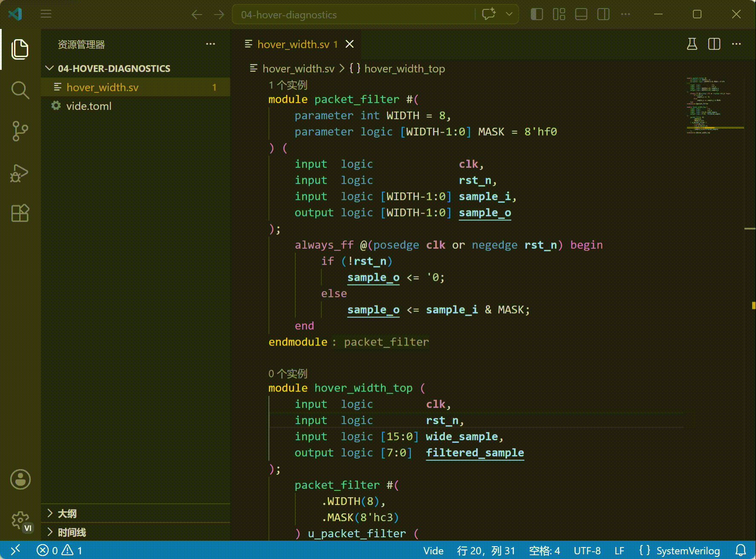Image resolution: width=756 pixels, height=559 pixels.
Task: Open editor more actions ellipsis
Action: (x=736, y=44)
